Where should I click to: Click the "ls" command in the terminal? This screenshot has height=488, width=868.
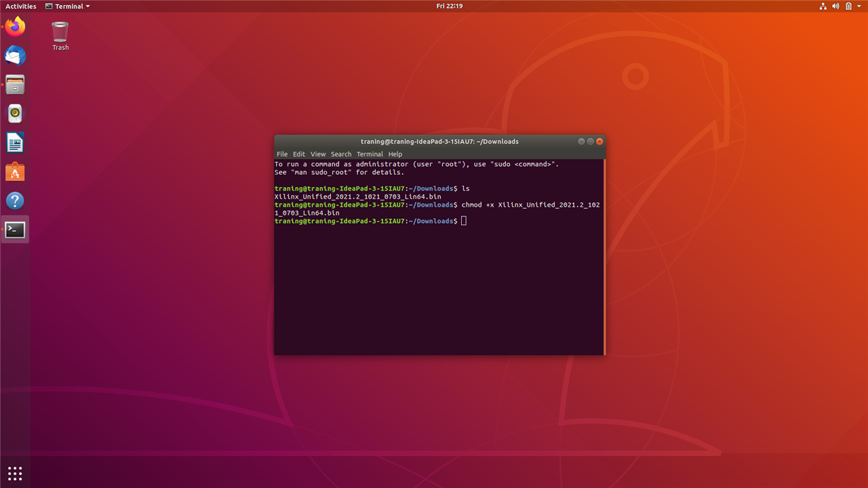(466, 188)
